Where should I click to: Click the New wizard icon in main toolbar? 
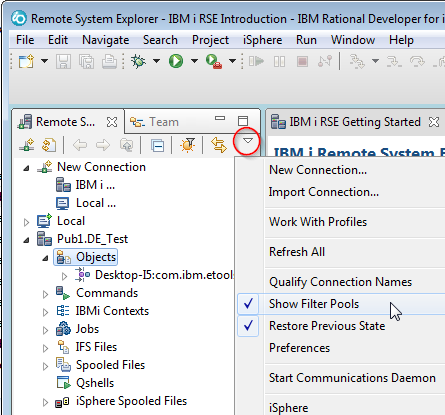26,61
